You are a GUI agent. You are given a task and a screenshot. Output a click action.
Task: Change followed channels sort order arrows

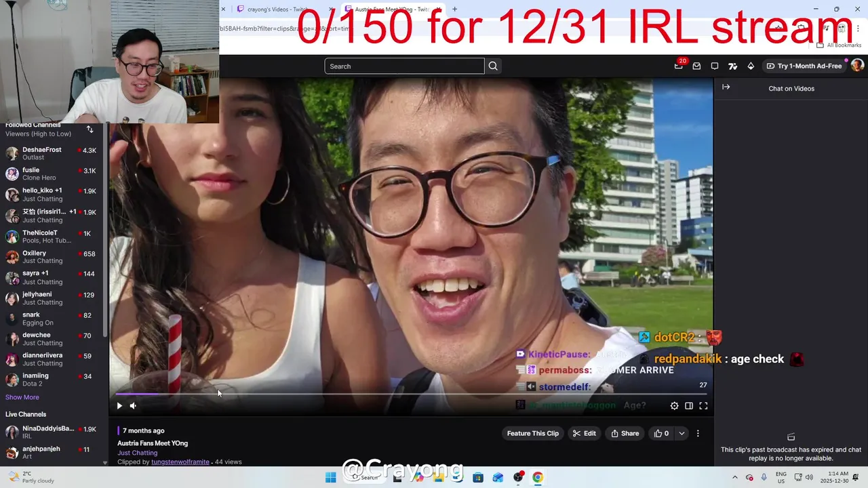[90, 129]
